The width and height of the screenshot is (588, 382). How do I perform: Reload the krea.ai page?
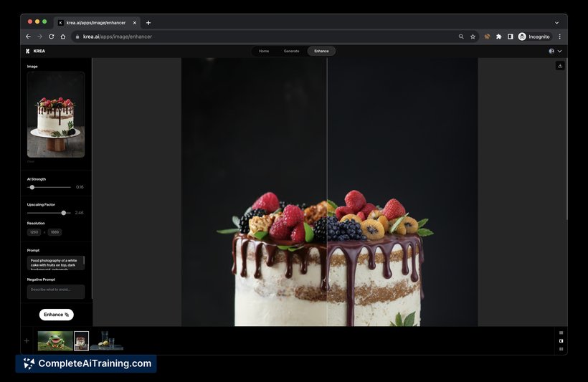[x=52, y=37]
